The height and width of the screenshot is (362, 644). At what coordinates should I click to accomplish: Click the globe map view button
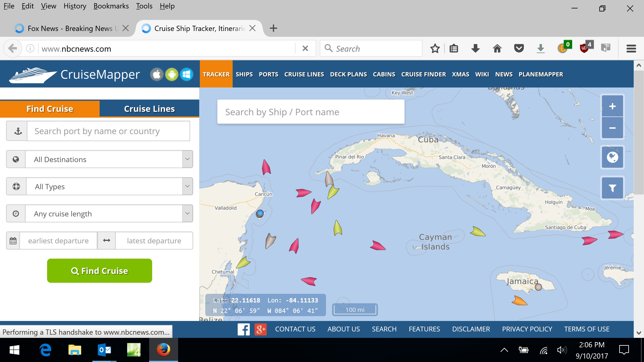(612, 157)
